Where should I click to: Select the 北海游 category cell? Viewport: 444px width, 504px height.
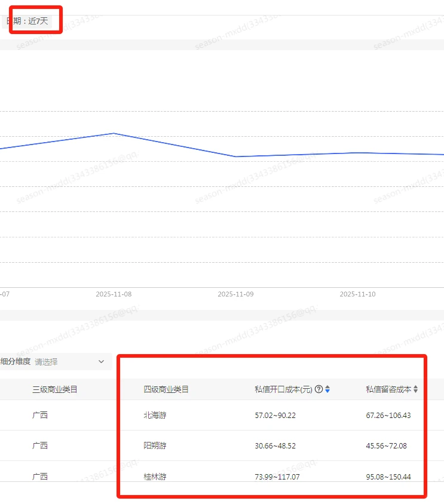point(155,415)
